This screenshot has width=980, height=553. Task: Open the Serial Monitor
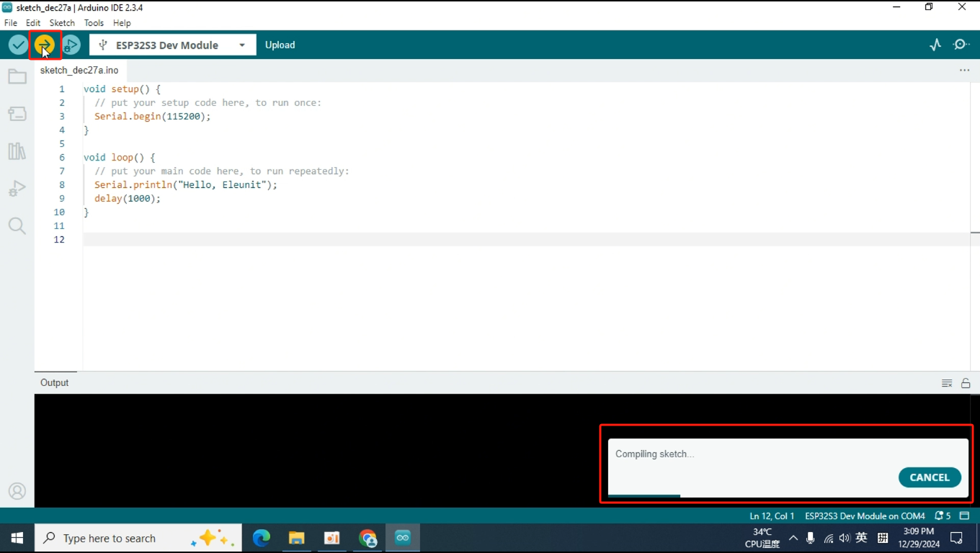pos(961,45)
